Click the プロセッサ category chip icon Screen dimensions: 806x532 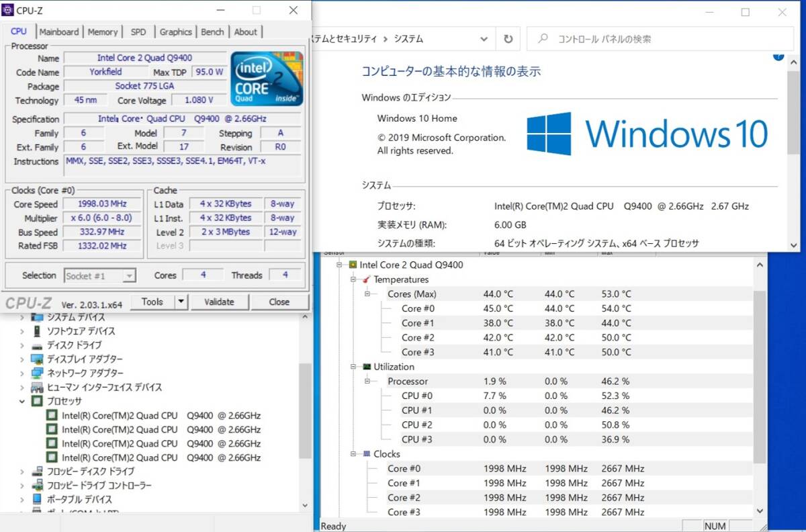pyautogui.click(x=37, y=402)
